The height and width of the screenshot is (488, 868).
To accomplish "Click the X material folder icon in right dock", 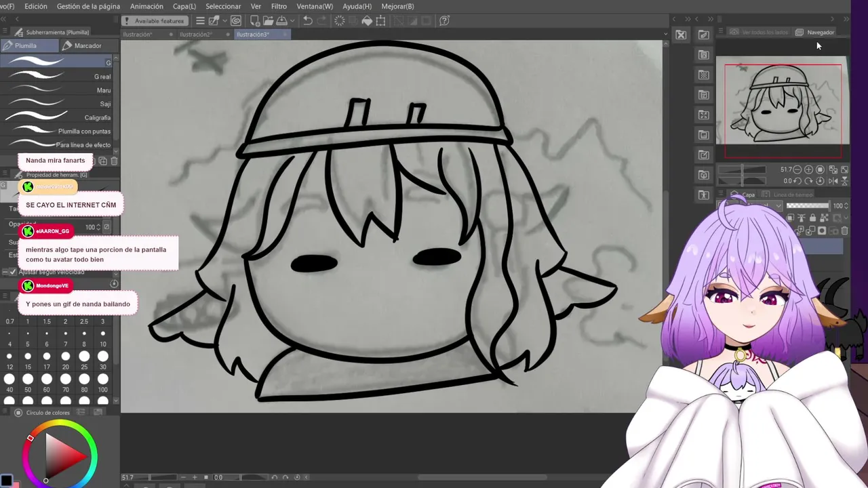I will (x=681, y=35).
